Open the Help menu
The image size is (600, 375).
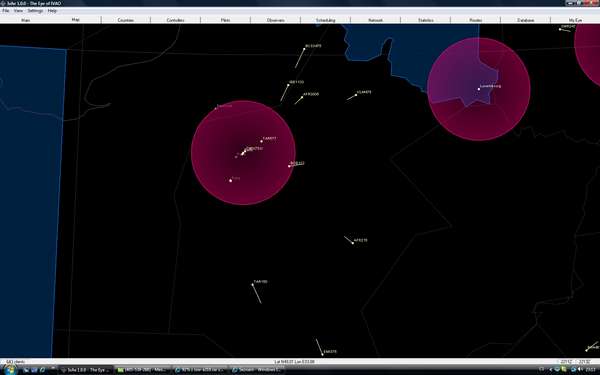coord(52,11)
